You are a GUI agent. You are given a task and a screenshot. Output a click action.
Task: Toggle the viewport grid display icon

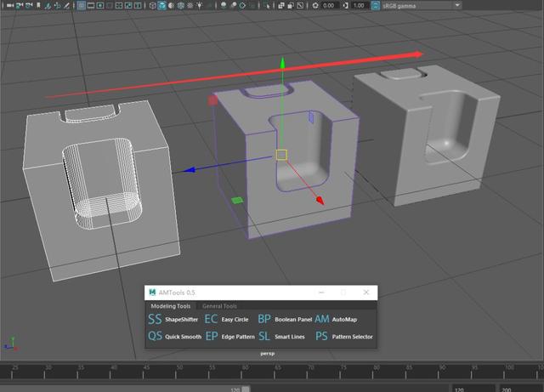(x=82, y=5)
